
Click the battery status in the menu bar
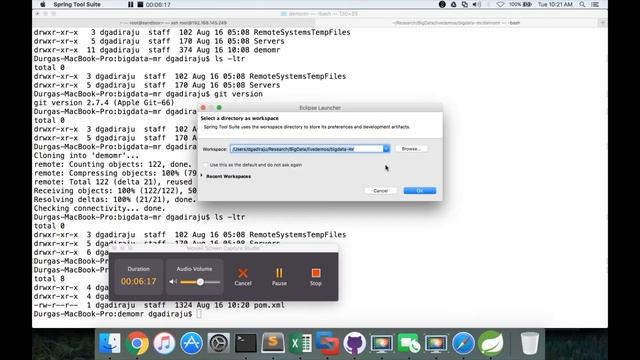(521, 4)
